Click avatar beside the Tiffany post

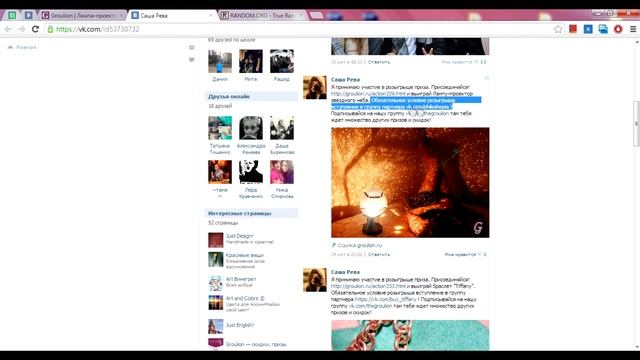pyautogui.click(x=315, y=280)
